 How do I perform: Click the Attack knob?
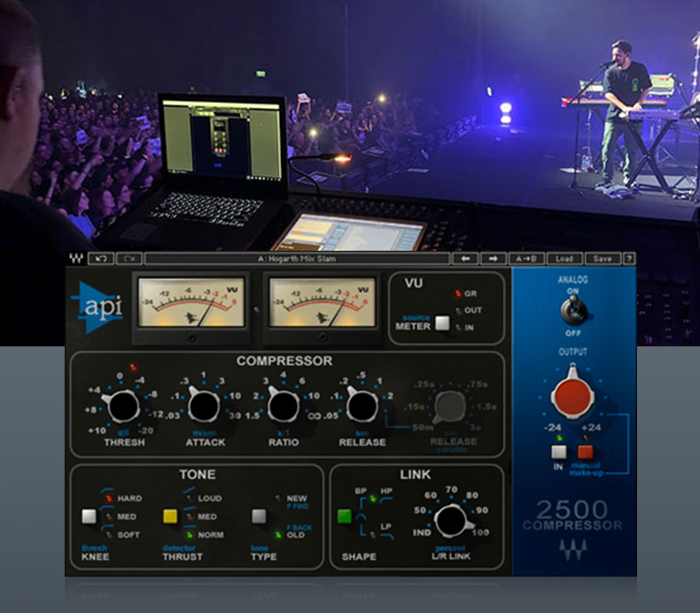click(x=203, y=406)
